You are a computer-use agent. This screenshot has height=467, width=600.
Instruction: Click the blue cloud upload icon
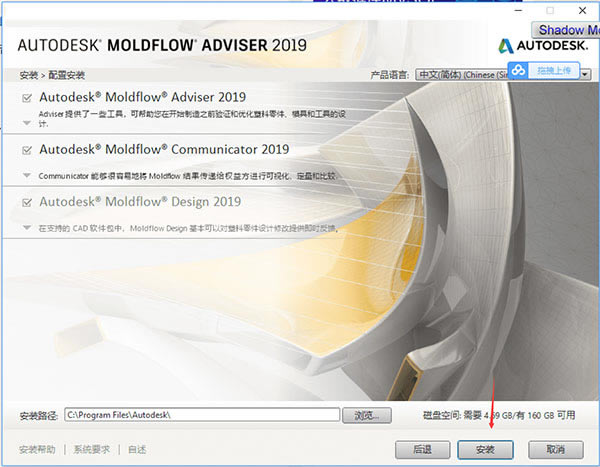(x=518, y=70)
